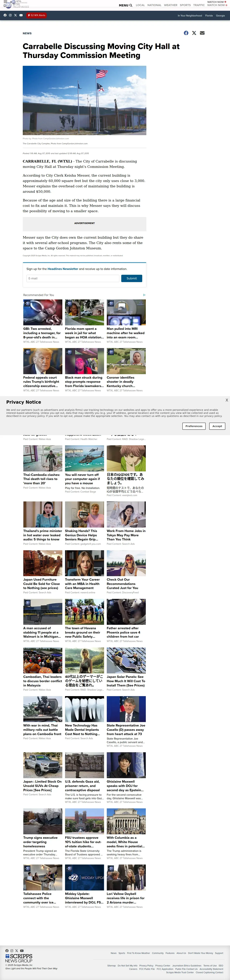Click footer Instagram icon

pyautogui.click(x=12, y=951)
